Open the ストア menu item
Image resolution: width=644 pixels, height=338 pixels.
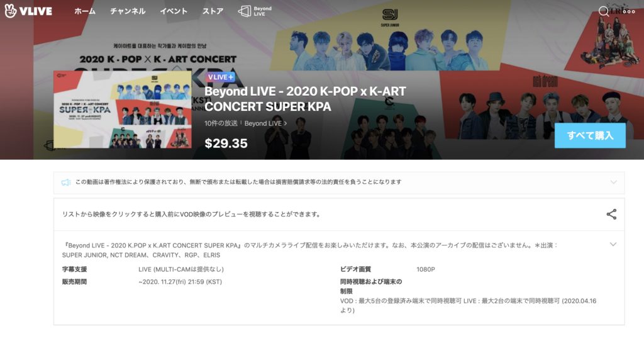(x=213, y=11)
